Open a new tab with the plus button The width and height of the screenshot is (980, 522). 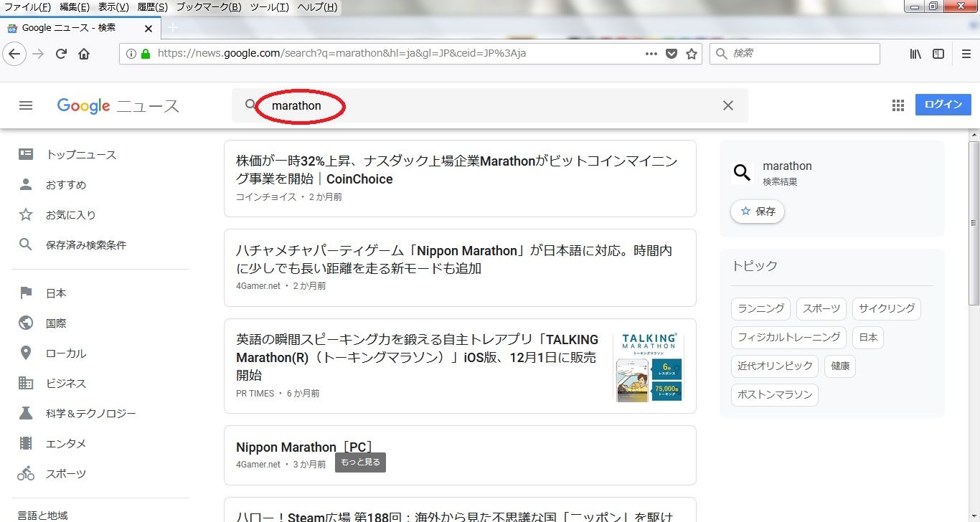tap(172, 28)
